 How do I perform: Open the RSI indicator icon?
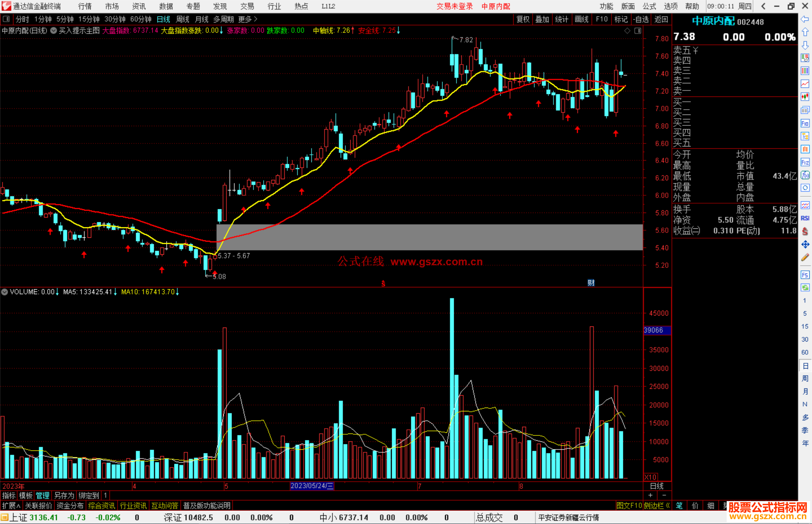[805, 218]
